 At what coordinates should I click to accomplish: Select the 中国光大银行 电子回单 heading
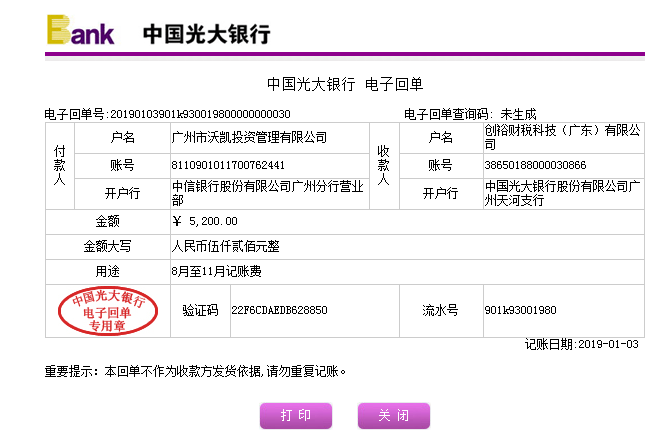click(x=345, y=84)
